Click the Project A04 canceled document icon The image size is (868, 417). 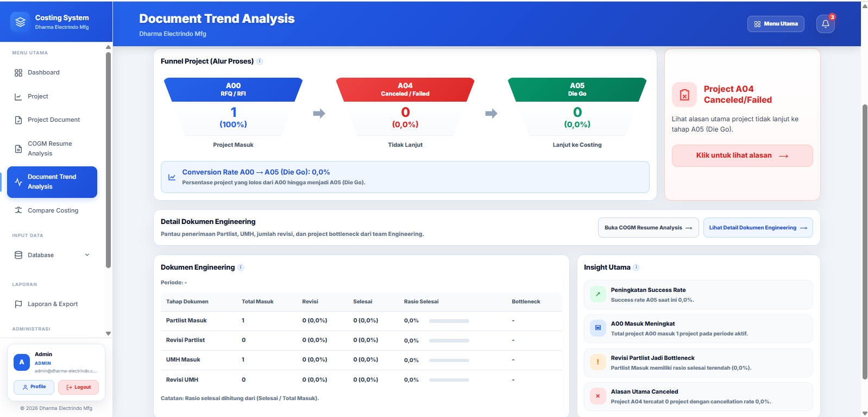pyautogui.click(x=684, y=95)
